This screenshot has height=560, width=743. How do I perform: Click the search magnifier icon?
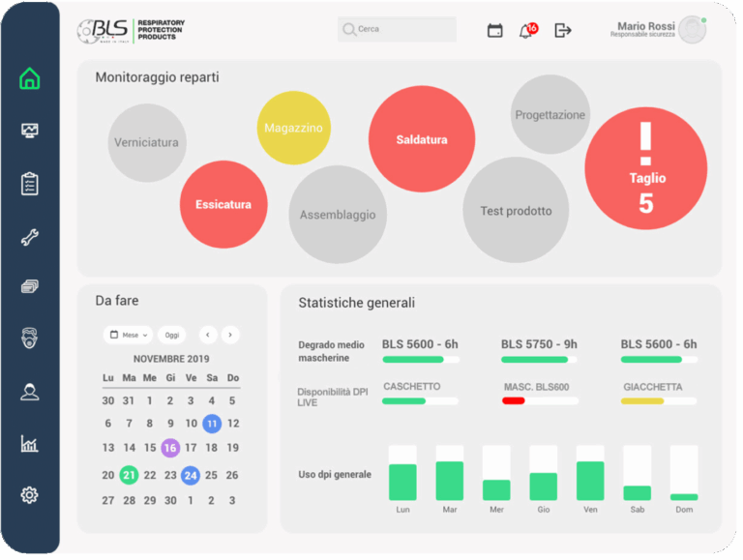coord(348,29)
